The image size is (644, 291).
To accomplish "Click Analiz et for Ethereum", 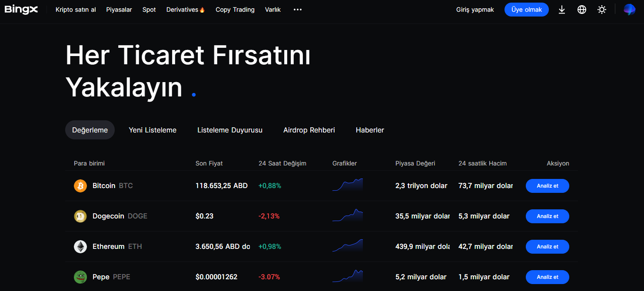I will click(x=548, y=247).
